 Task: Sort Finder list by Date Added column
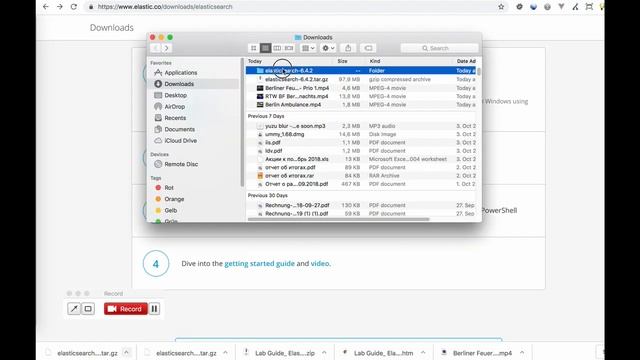coord(466,61)
